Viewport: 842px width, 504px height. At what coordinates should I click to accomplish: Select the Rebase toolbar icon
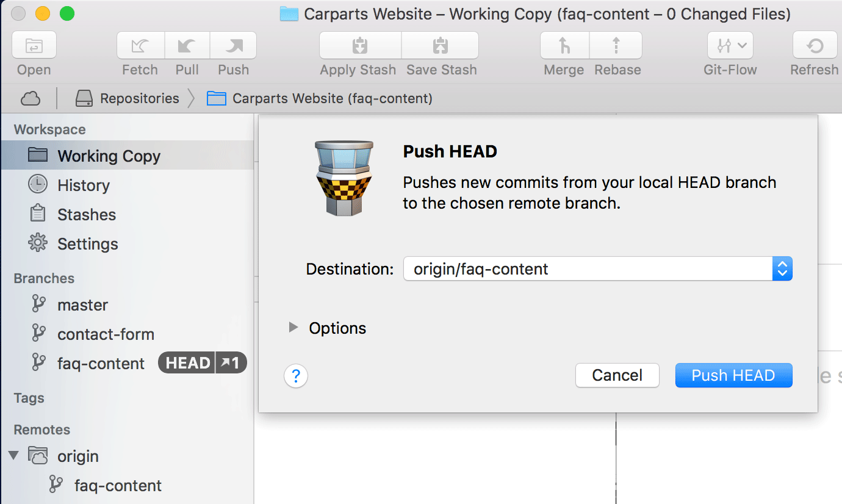(616, 46)
